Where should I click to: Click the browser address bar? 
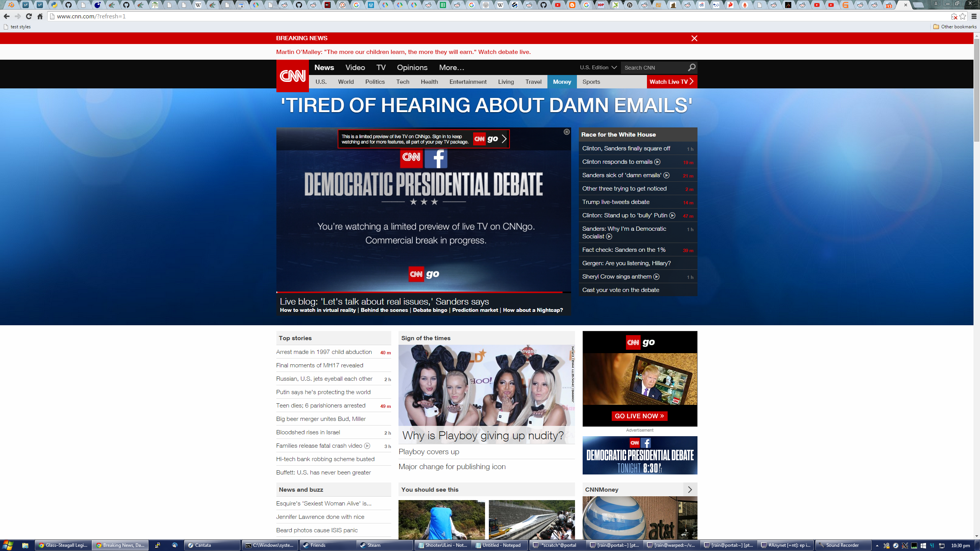point(498,16)
